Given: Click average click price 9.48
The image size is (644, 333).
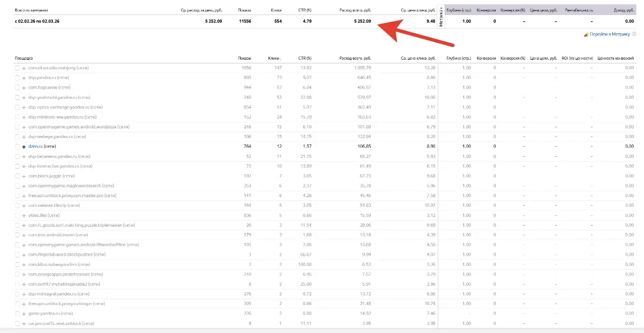Looking at the screenshot, I should (x=430, y=21).
